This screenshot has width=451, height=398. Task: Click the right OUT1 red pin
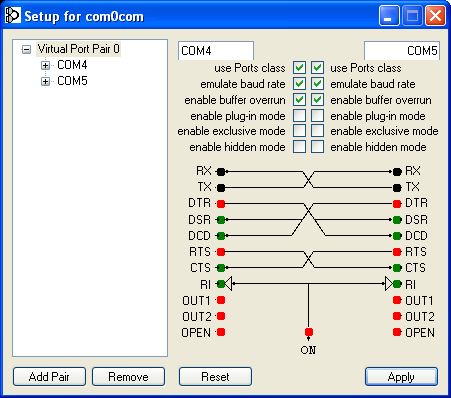pos(397,300)
